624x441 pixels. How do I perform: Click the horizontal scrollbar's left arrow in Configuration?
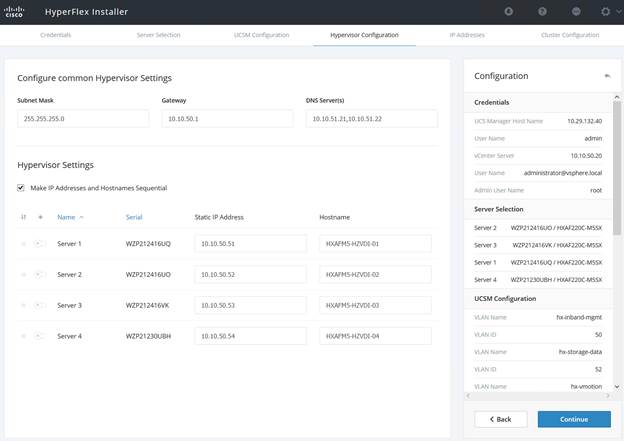(x=468, y=396)
